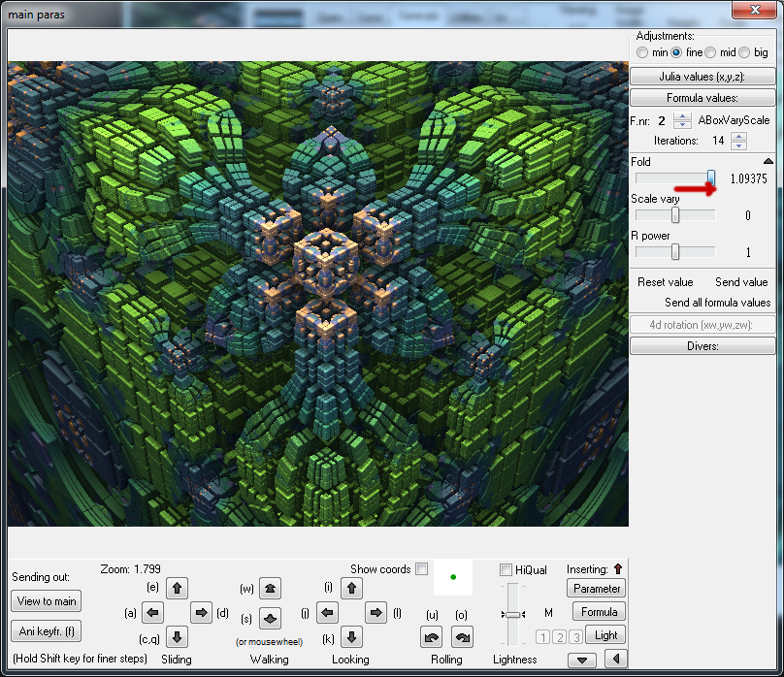Select the big adjustments option
The height and width of the screenshot is (677, 784).
point(744,52)
